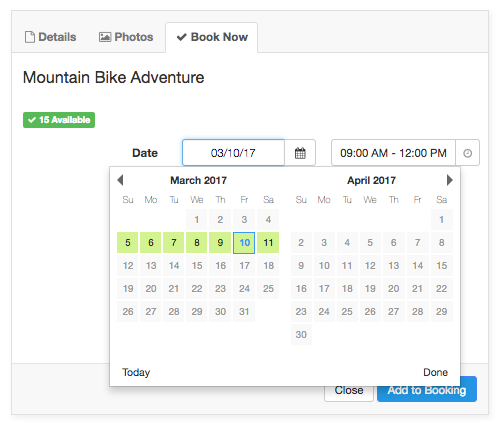Select April 30 in the calendar
The height and width of the screenshot is (427, 499).
point(301,334)
